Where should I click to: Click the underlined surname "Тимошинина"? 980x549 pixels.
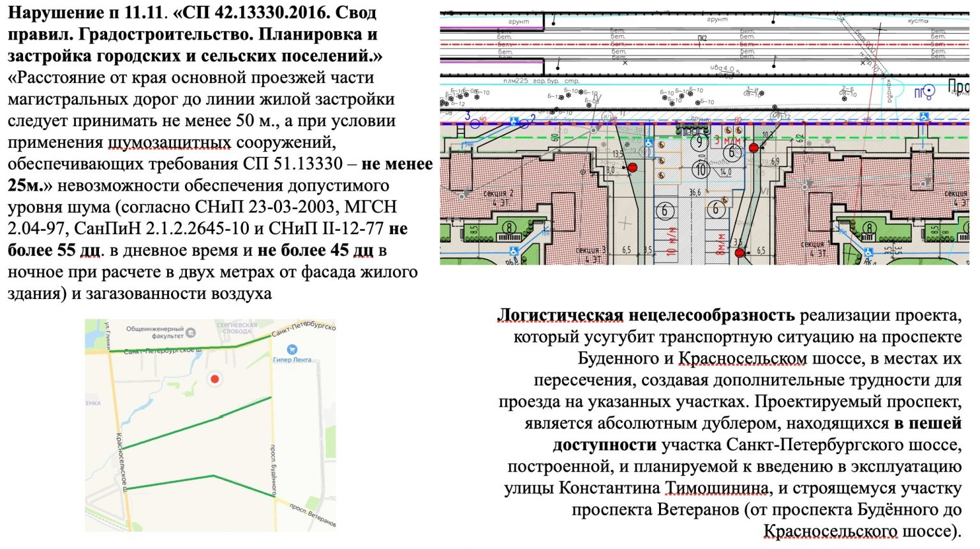pos(717,488)
